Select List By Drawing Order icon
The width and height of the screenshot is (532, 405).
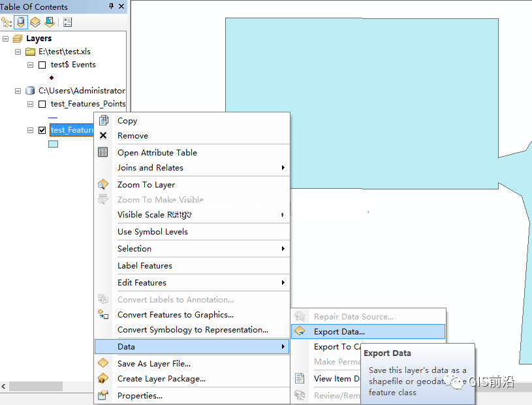[x=7, y=22]
